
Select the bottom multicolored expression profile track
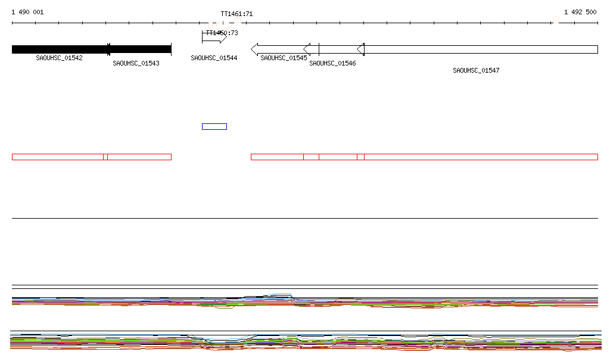click(305, 343)
